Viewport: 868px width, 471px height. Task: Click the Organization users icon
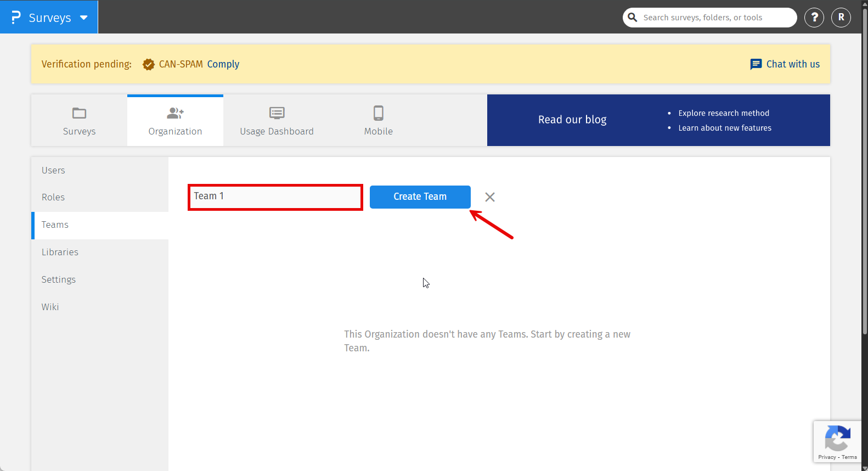click(x=175, y=113)
